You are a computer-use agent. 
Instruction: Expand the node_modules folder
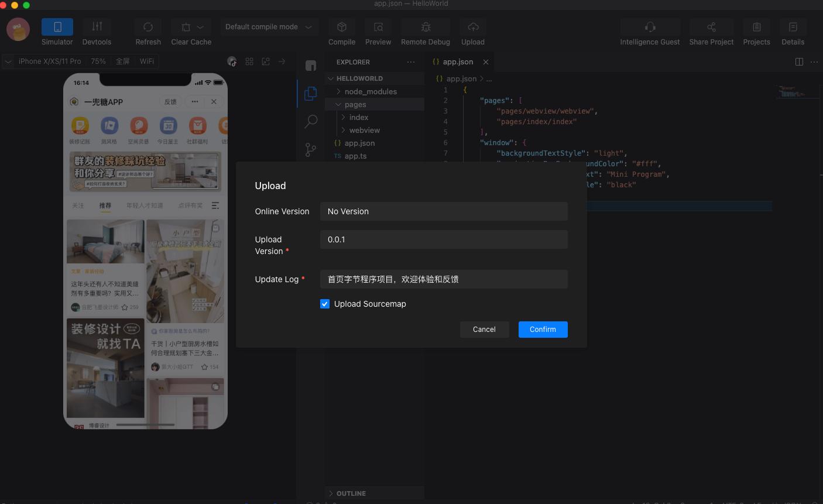coord(370,91)
